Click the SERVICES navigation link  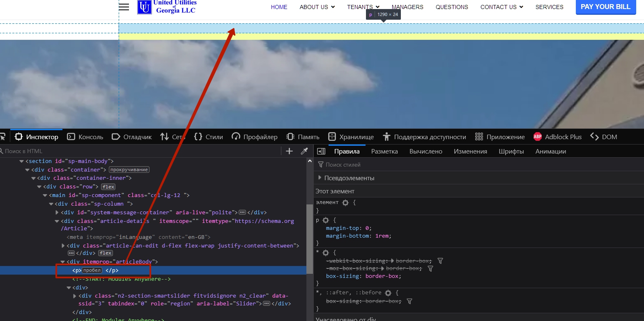tap(549, 7)
